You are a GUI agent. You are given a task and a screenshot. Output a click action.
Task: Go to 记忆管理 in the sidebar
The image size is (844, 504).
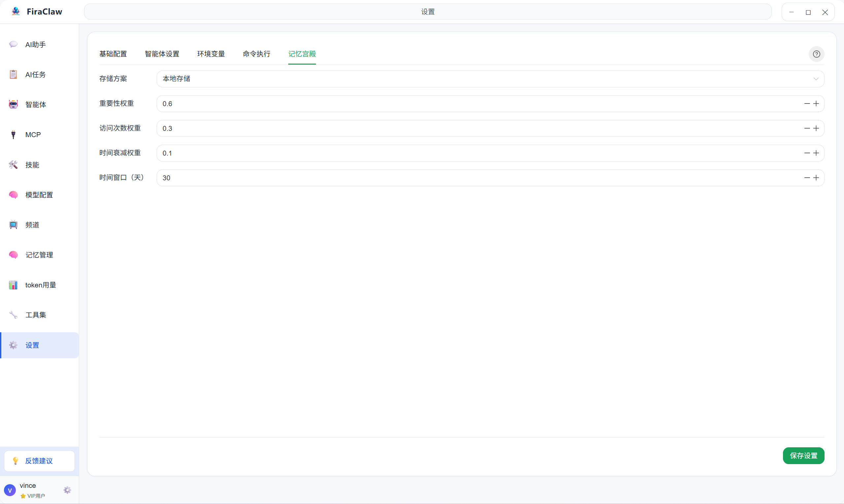[40, 255]
